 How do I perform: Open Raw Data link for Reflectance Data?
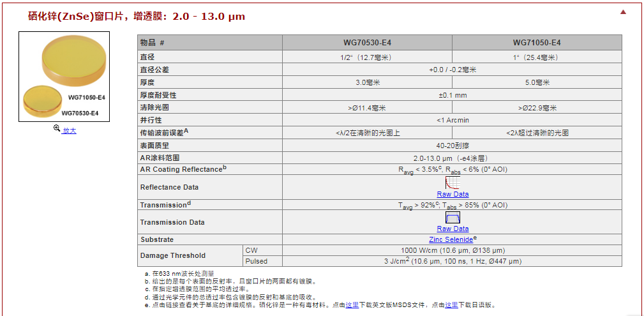point(453,194)
